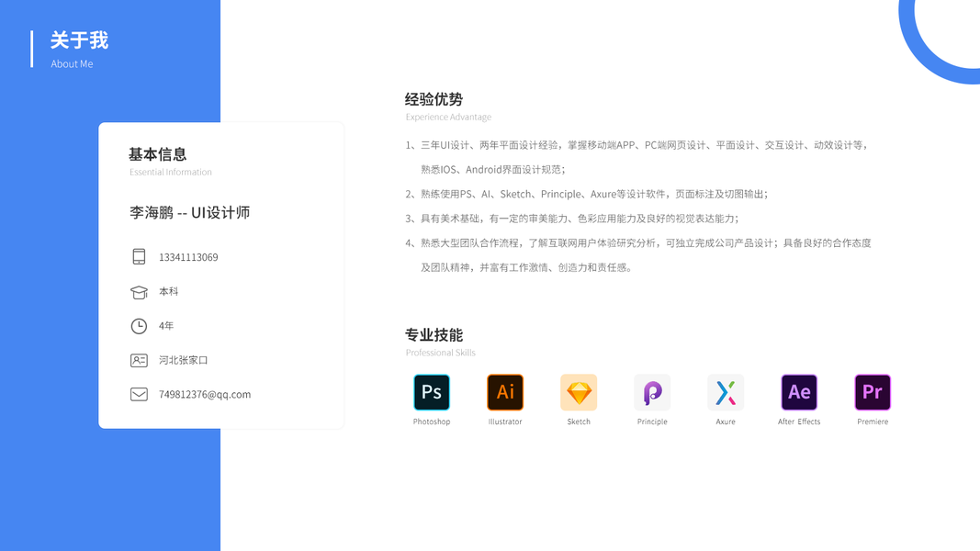
Task: Click the 基本信息 heading
Action: pyautogui.click(x=157, y=154)
